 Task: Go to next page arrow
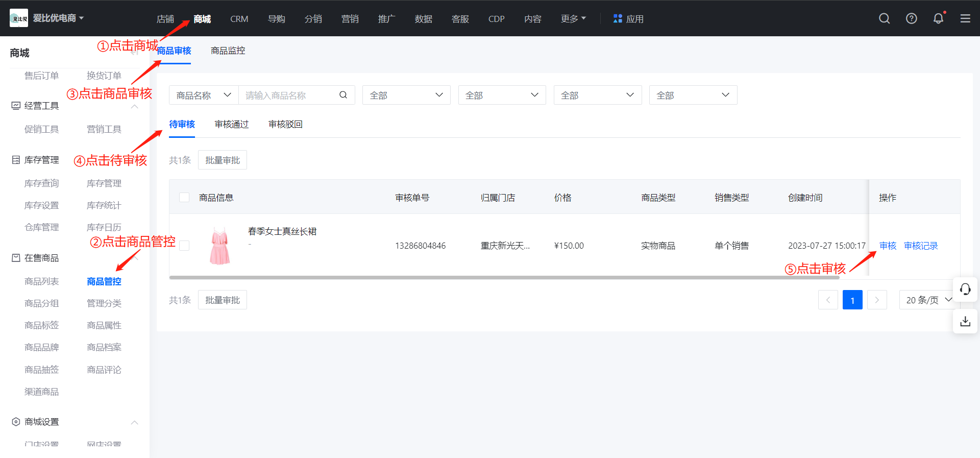(x=877, y=300)
